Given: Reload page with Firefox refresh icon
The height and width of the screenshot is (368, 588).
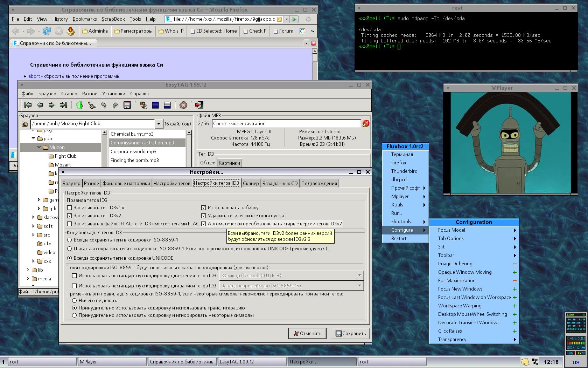Looking at the screenshot, I should 47,31.
